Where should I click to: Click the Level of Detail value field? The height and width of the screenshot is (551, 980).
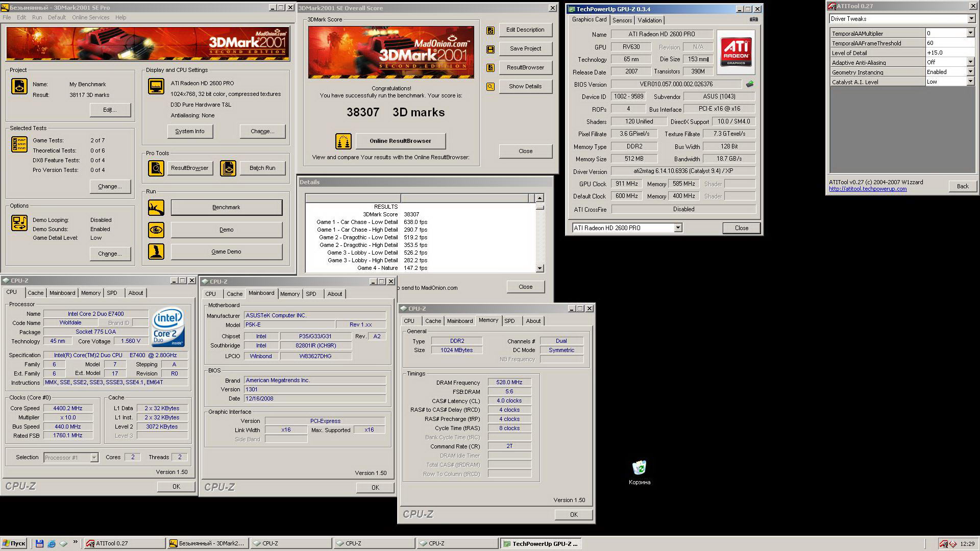(950, 53)
